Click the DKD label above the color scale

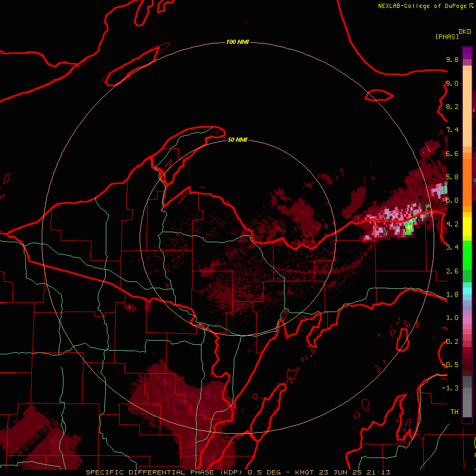465,32
